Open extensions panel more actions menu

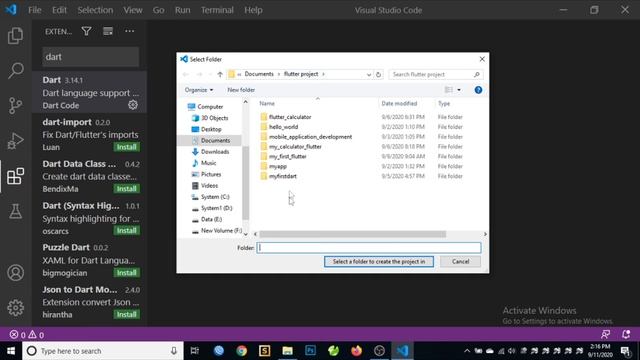click(129, 31)
